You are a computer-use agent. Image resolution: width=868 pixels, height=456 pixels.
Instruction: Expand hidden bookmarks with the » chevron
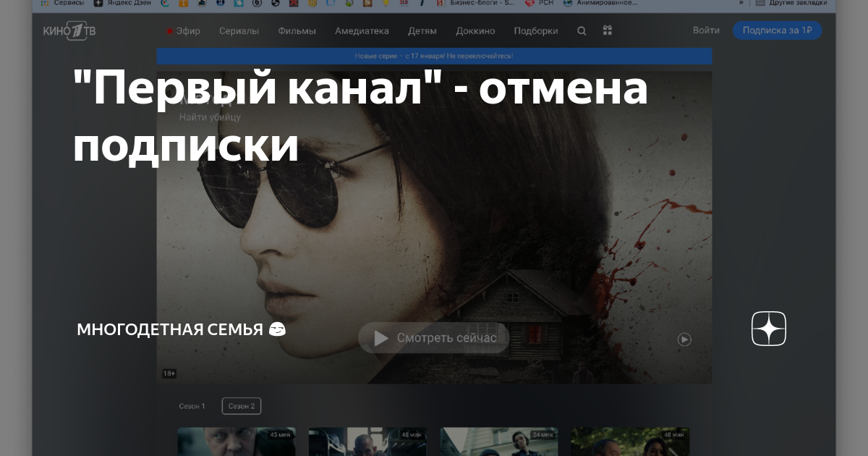pyautogui.click(x=741, y=3)
